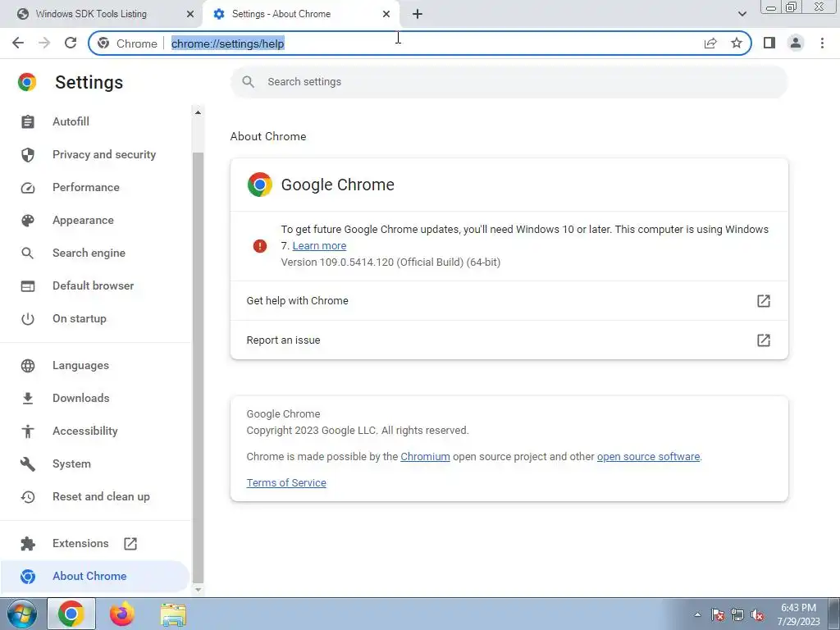
Task: Open Reset and clean up settings
Action: point(101,496)
